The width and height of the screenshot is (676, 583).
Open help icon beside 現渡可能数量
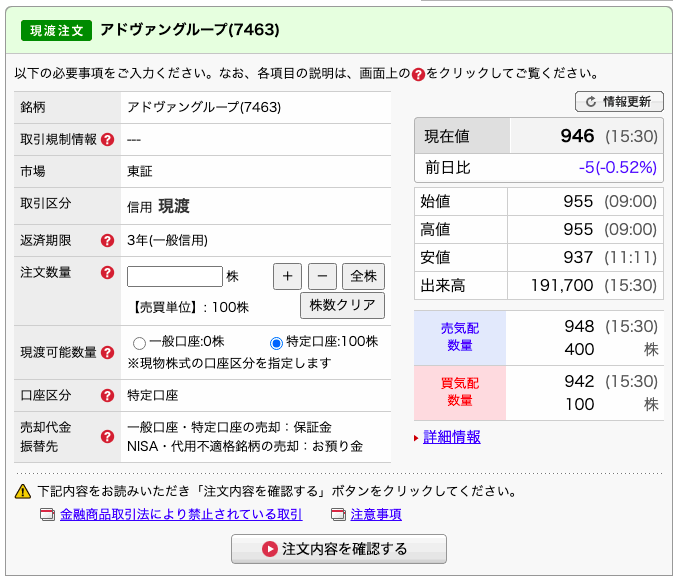(107, 352)
